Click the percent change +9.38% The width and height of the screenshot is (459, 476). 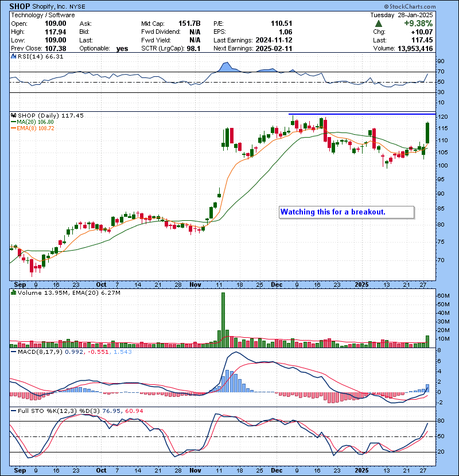(418, 24)
